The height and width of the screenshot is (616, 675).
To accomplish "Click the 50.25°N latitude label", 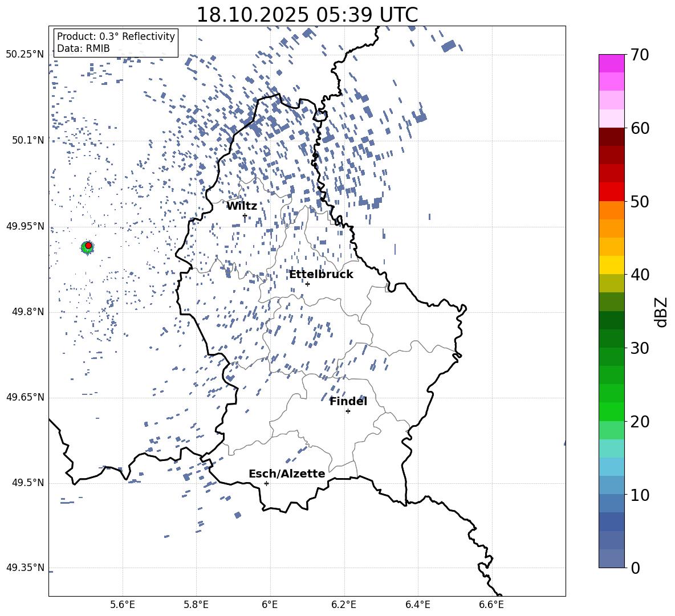I will pyautogui.click(x=25, y=54).
